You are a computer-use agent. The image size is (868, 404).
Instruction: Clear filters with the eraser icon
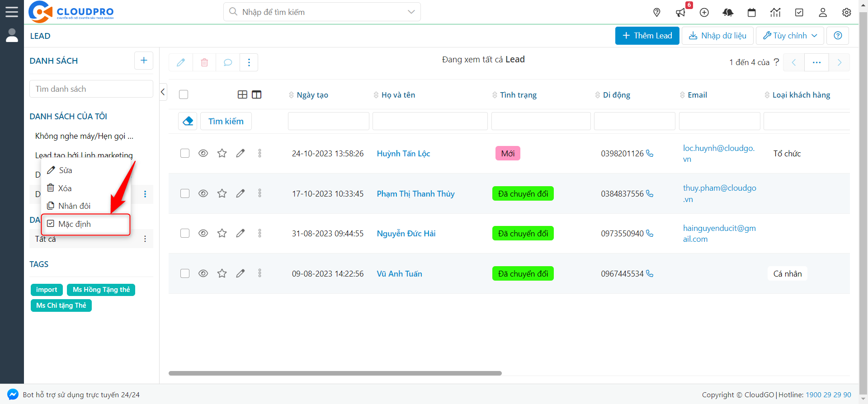(188, 121)
